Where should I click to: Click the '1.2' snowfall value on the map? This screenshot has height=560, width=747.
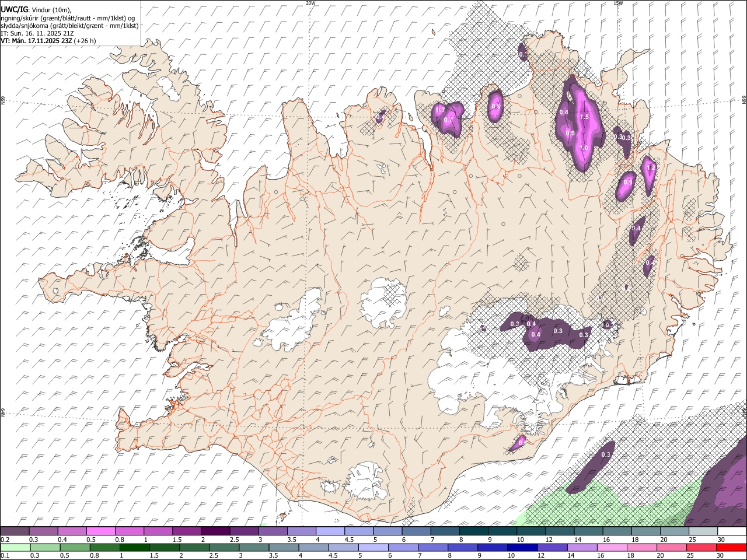click(x=652, y=167)
